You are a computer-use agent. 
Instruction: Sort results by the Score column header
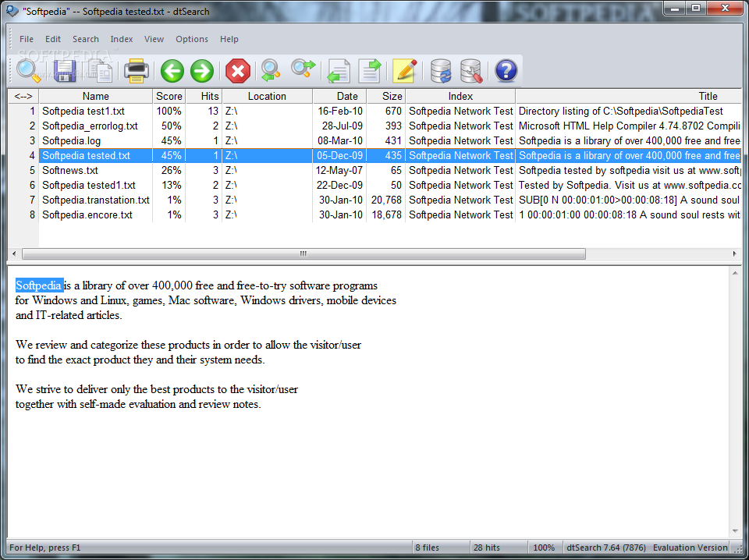[x=169, y=96]
